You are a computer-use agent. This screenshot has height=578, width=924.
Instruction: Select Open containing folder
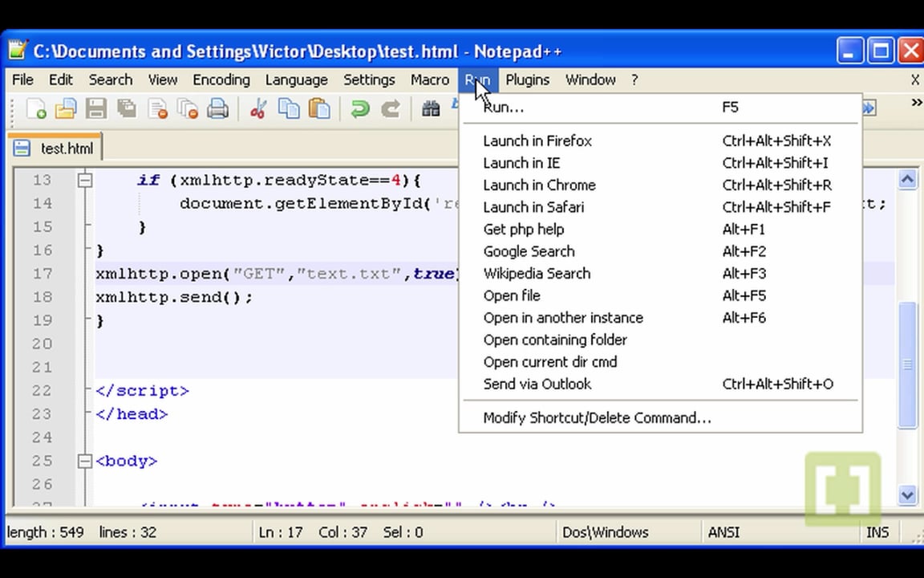coord(555,340)
